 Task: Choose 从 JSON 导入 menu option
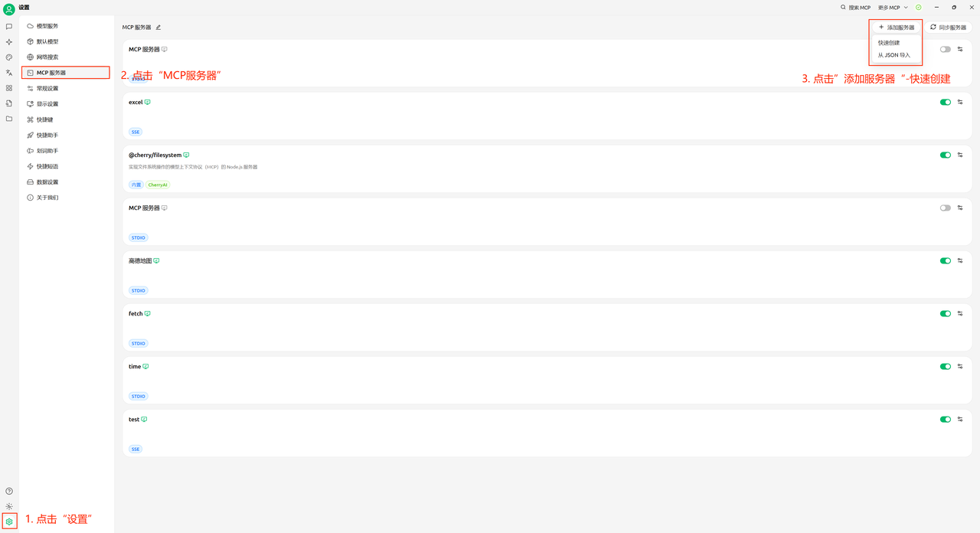894,55
